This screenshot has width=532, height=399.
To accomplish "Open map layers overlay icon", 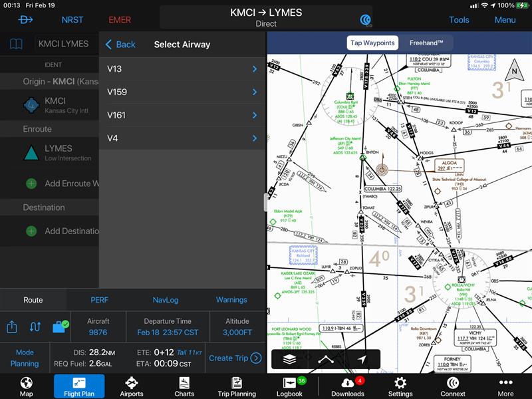I will point(289,359).
